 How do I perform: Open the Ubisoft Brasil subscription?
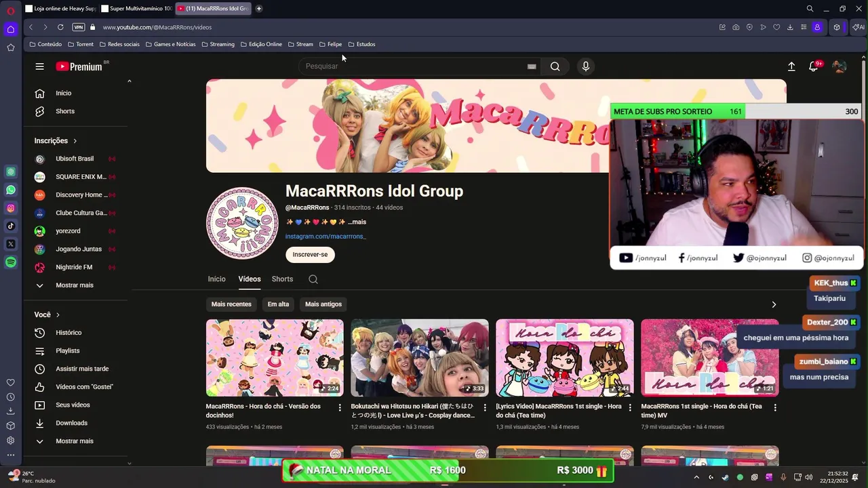(75, 159)
